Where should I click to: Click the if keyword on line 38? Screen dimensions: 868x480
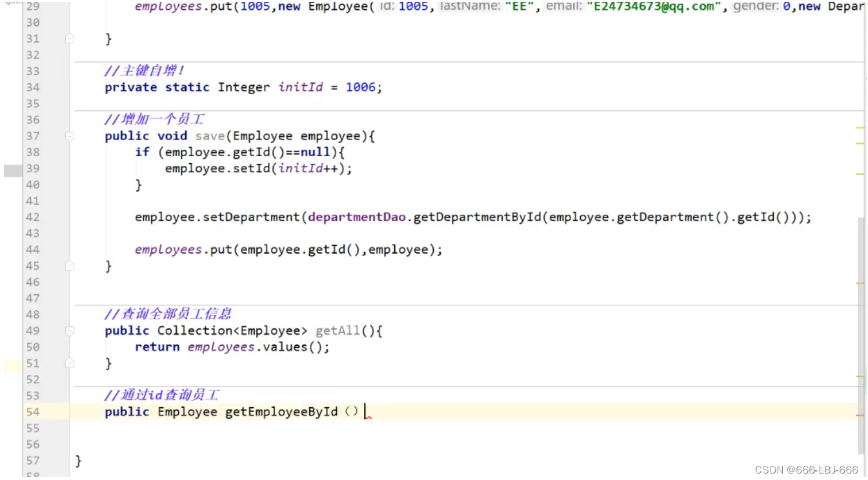142,152
